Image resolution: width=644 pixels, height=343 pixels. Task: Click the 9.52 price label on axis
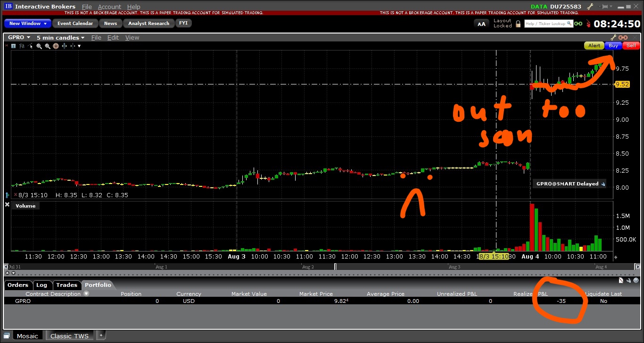tap(622, 84)
